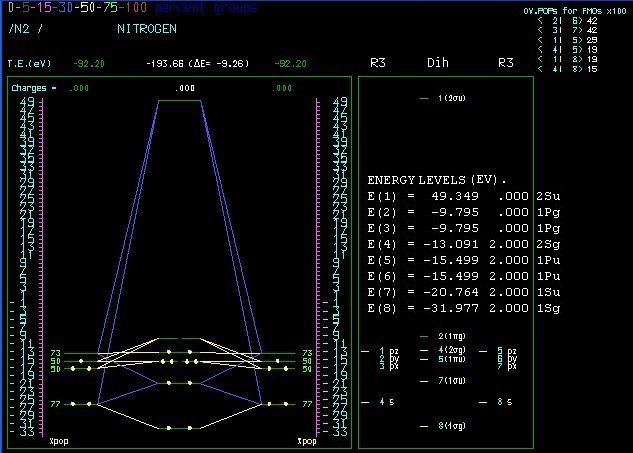Click row E(8) = -31.977 1Sg
This screenshot has width=633, height=453.
pos(464,308)
